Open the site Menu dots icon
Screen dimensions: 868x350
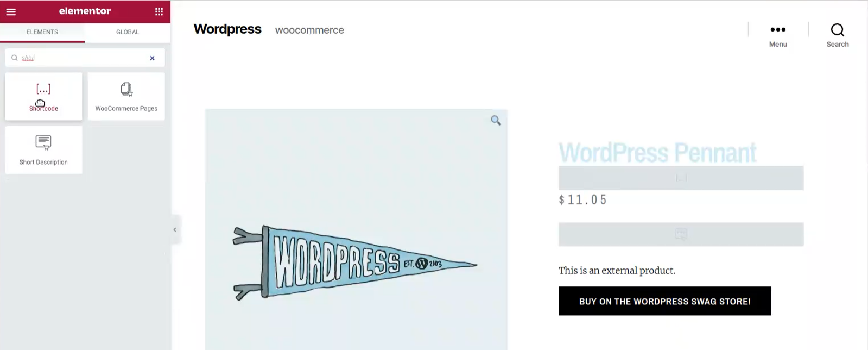778,30
